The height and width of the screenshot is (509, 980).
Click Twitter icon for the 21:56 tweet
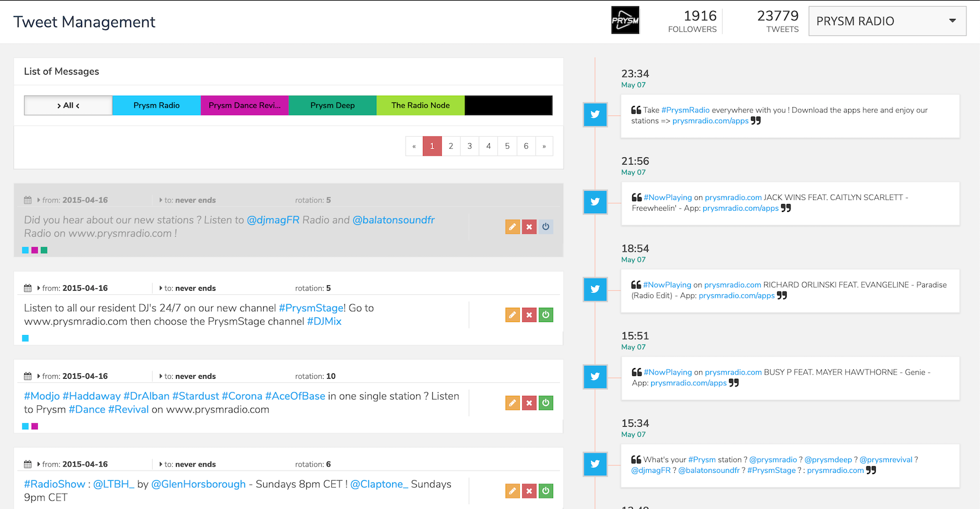(x=595, y=202)
